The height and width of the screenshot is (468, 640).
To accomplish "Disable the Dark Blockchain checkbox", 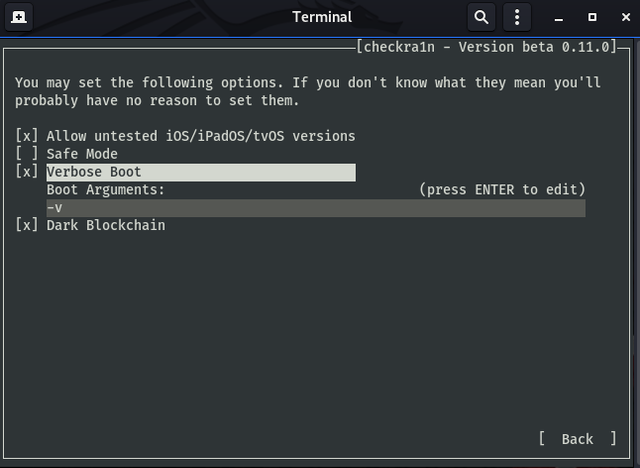I will 27,225.
